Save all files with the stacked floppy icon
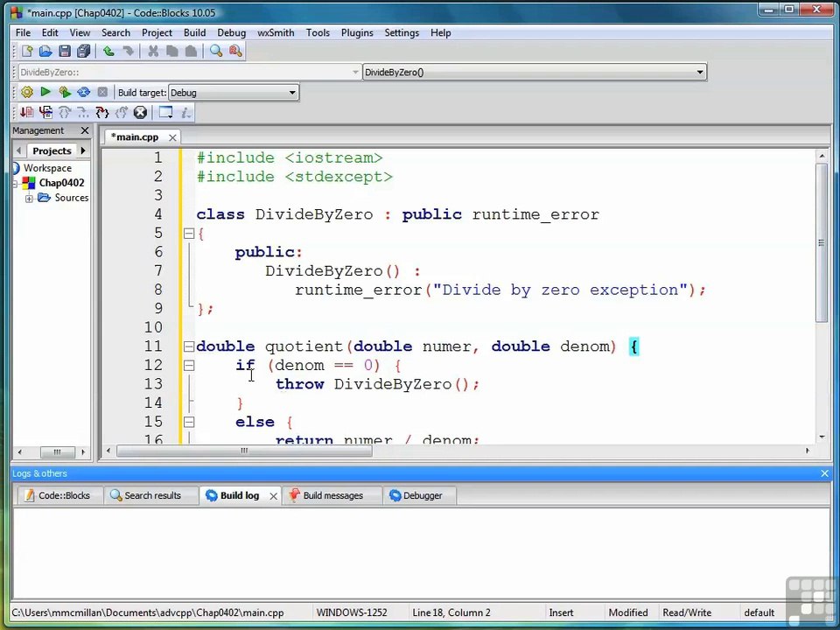Image resolution: width=840 pixels, height=630 pixels. [84, 52]
